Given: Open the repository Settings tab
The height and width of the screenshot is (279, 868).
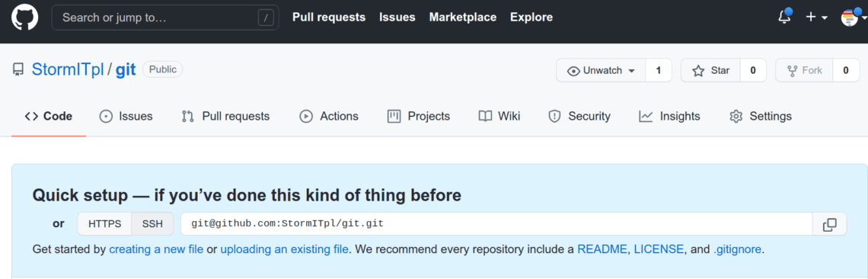Looking at the screenshot, I should pyautogui.click(x=761, y=117).
